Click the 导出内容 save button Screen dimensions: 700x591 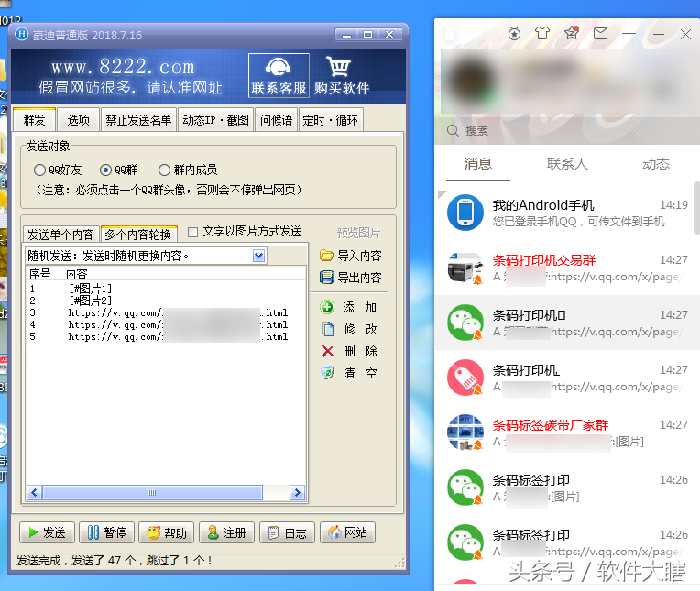coord(351,278)
